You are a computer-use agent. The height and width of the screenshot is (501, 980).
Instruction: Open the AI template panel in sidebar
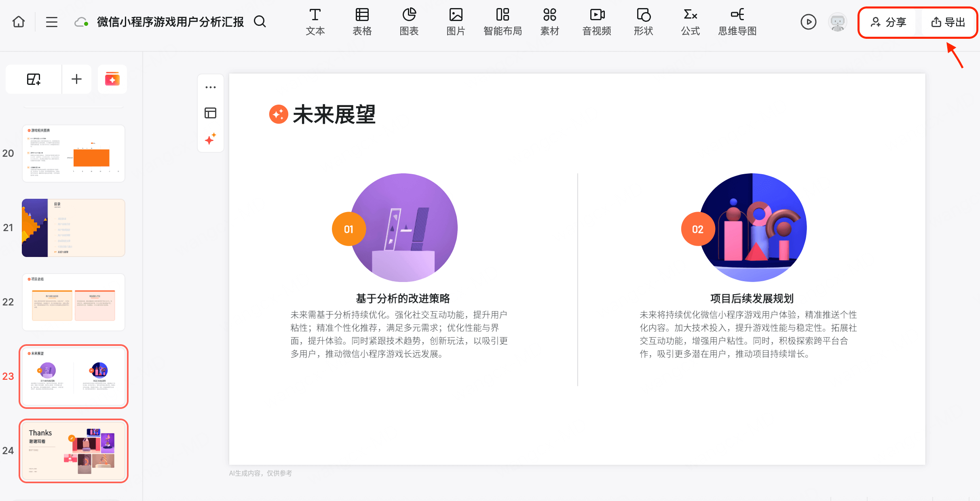tap(112, 79)
